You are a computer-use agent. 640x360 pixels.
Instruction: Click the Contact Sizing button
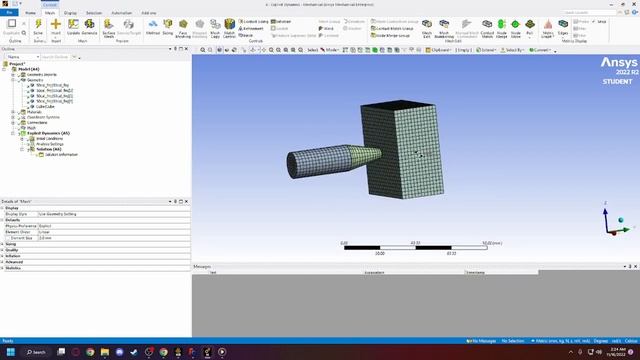253,22
